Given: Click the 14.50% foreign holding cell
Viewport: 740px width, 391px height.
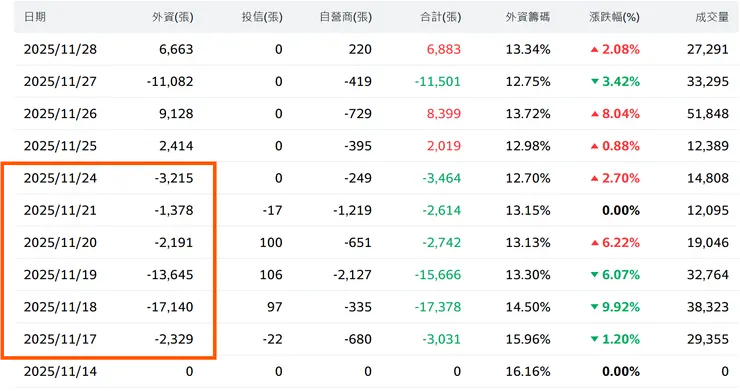Looking at the screenshot, I should 528,307.
